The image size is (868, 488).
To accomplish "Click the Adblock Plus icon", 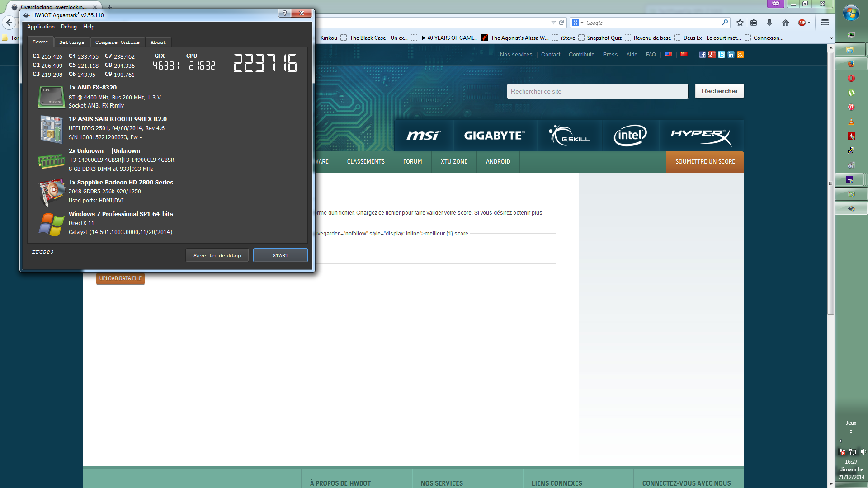I will pos(802,23).
